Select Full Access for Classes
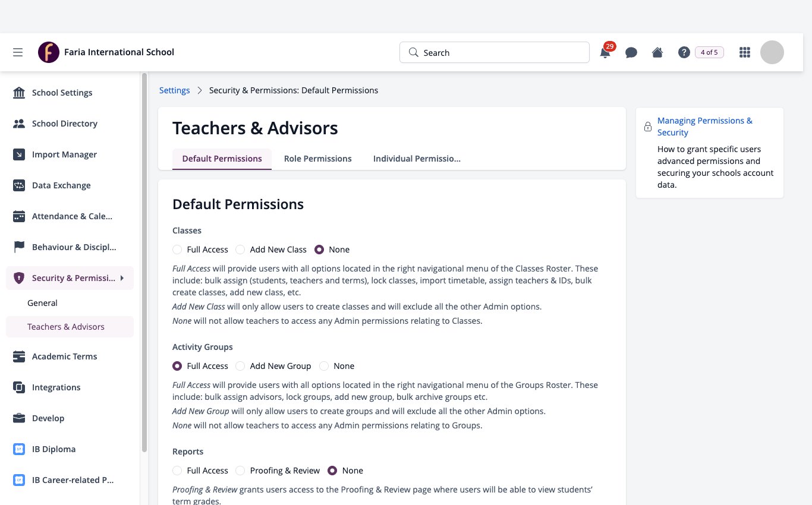Viewport: 812px width, 505px height. coord(177,250)
